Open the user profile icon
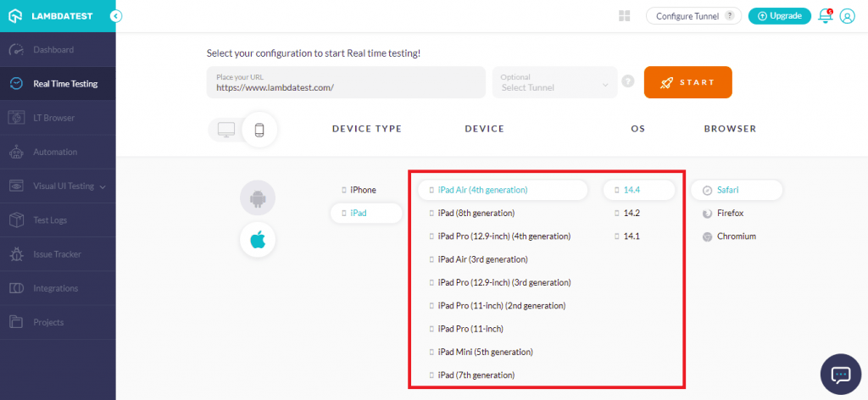This screenshot has width=868, height=400. tap(847, 16)
